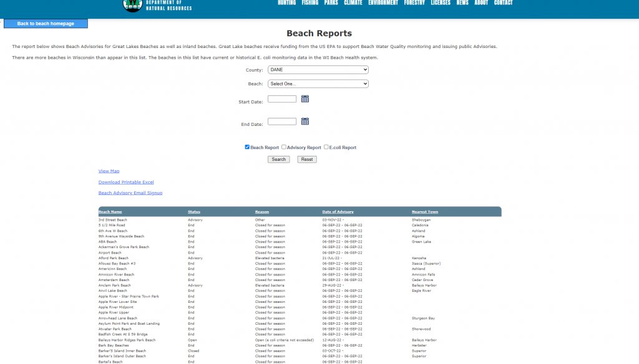Select 'Baileys Harbor Ridges Park Beach' entry
Image resolution: width=639 pixels, height=364 pixels.
pos(127,340)
